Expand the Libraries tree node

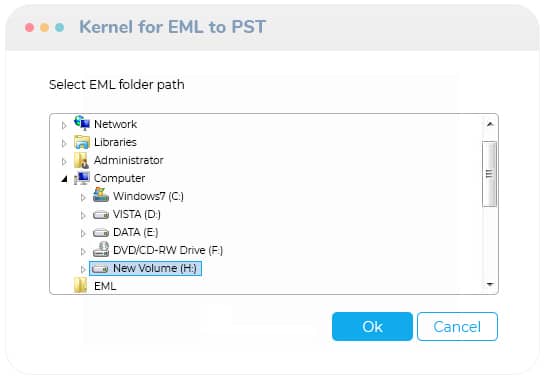pos(64,143)
